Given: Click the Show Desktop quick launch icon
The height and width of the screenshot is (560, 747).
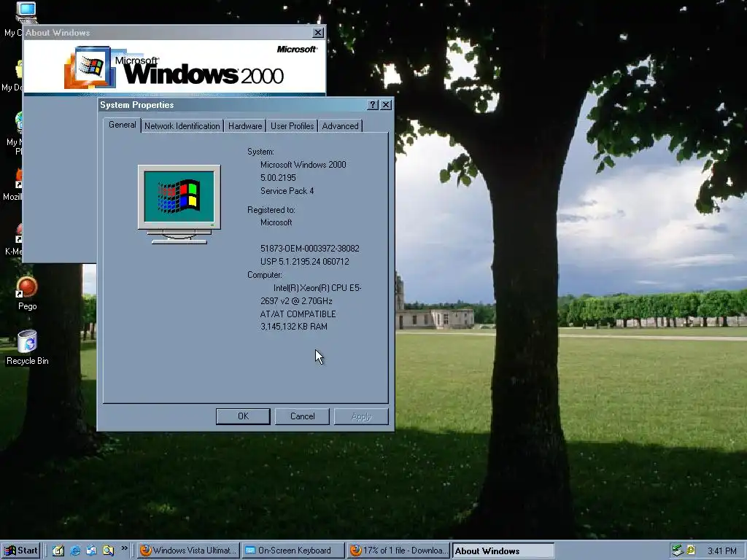Looking at the screenshot, I should [58, 551].
